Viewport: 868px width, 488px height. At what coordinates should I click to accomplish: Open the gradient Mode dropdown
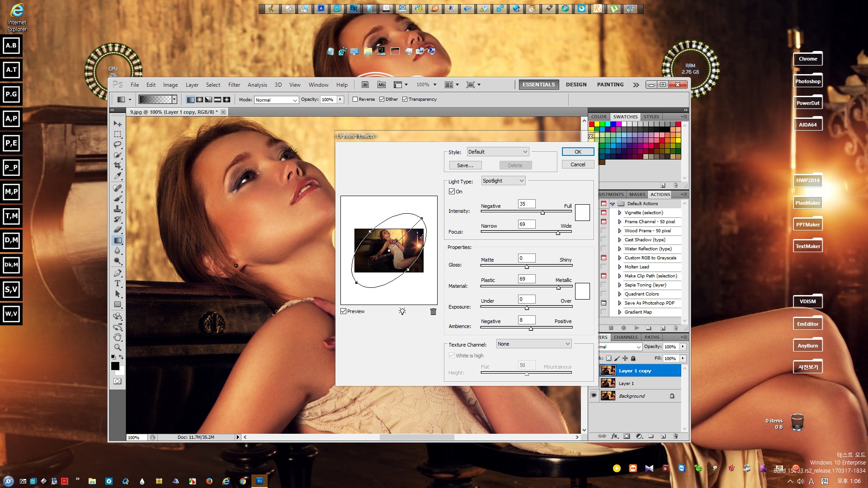[x=276, y=100]
